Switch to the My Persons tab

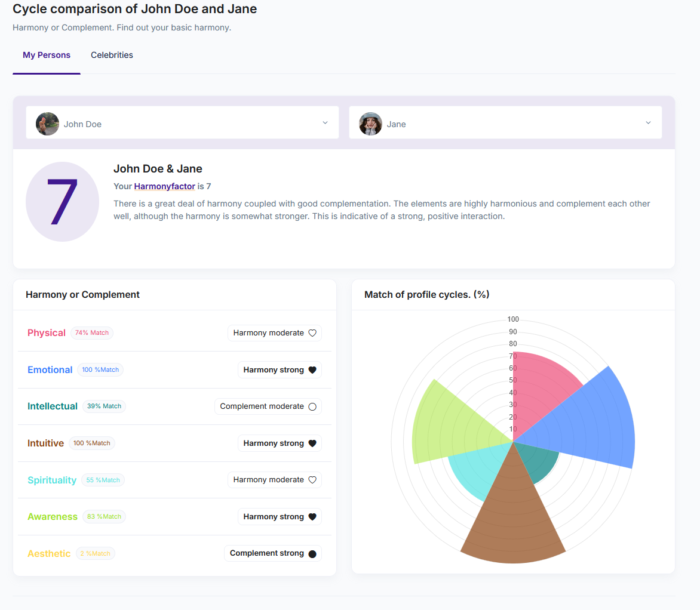pos(47,56)
